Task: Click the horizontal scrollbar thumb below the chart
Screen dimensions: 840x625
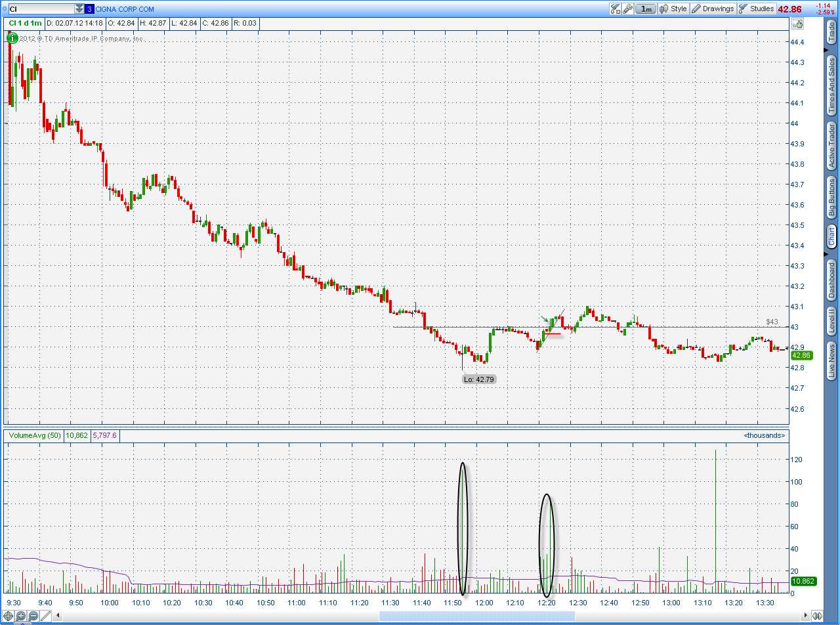Action: click(477, 616)
